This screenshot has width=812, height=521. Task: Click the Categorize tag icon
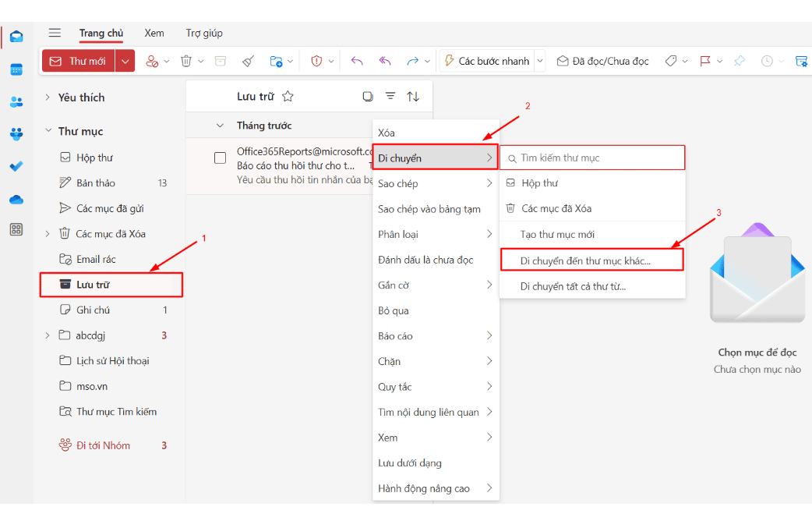(671, 61)
